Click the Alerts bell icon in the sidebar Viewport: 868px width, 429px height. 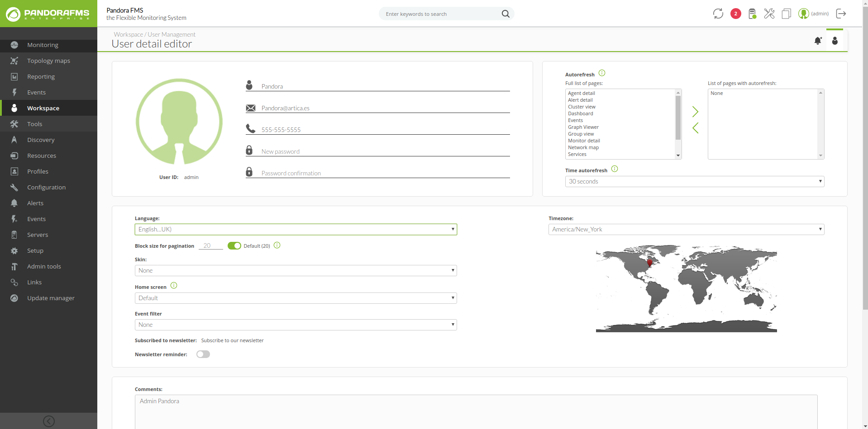(14, 203)
